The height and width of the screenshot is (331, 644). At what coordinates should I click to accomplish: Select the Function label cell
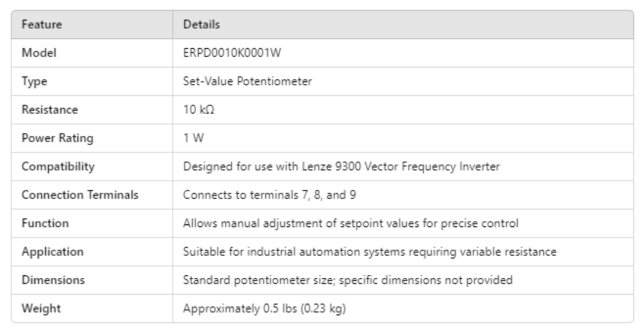coord(44,224)
